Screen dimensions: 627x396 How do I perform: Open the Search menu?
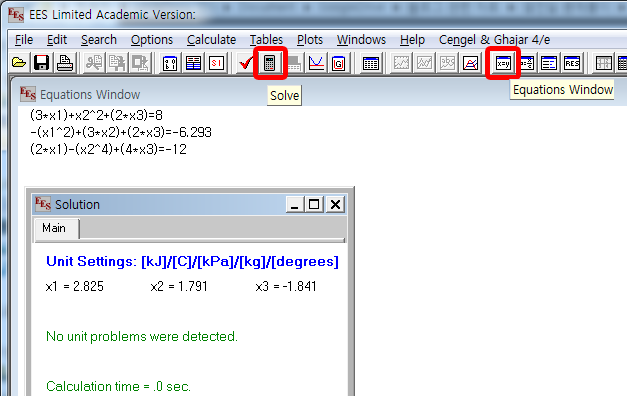point(99,40)
